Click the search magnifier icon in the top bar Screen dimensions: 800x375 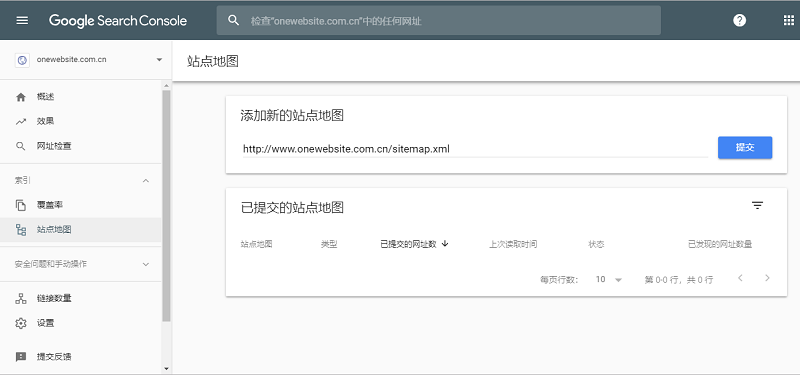point(234,20)
